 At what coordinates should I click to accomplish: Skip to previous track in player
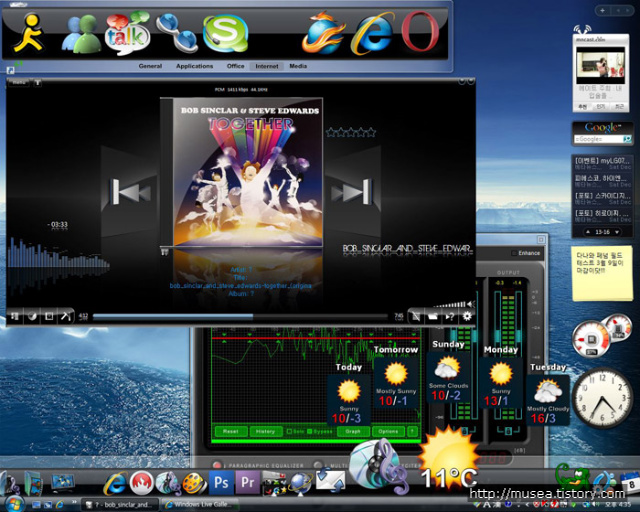tap(130, 192)
